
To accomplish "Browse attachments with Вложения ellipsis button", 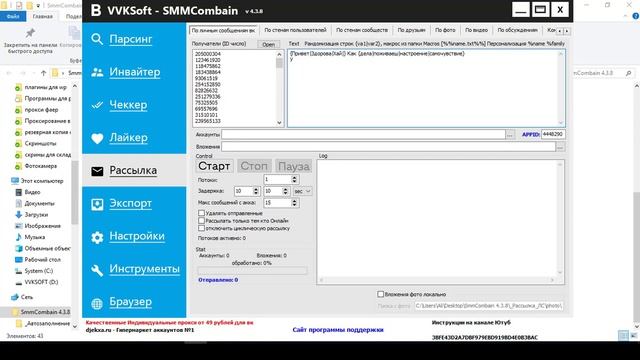I will [x=560, y=147].
